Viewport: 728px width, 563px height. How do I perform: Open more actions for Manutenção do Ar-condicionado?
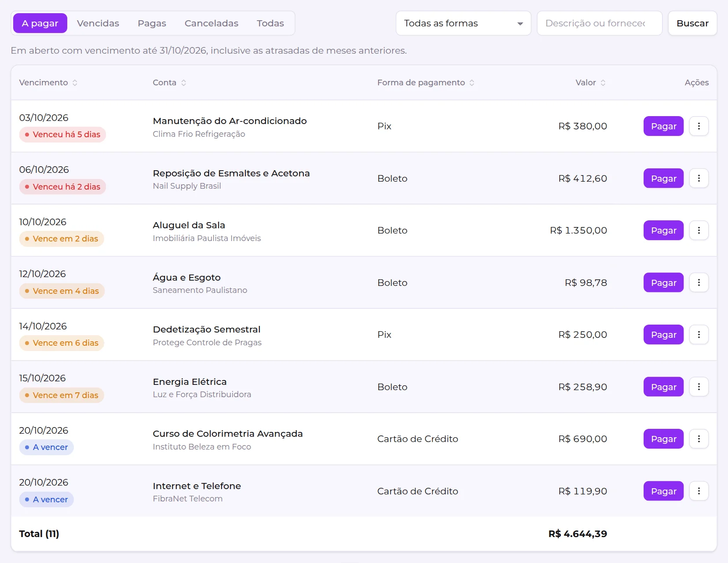(699, 126)
